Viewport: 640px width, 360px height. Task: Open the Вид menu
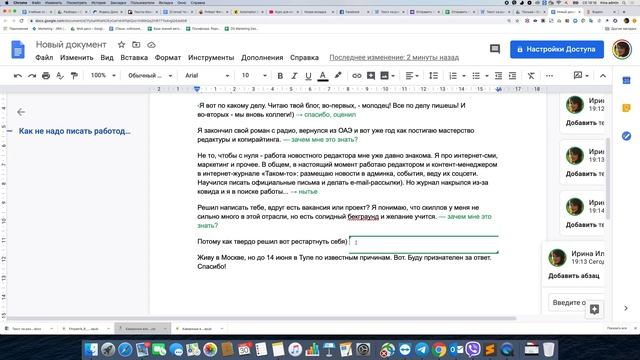point(107,58)
